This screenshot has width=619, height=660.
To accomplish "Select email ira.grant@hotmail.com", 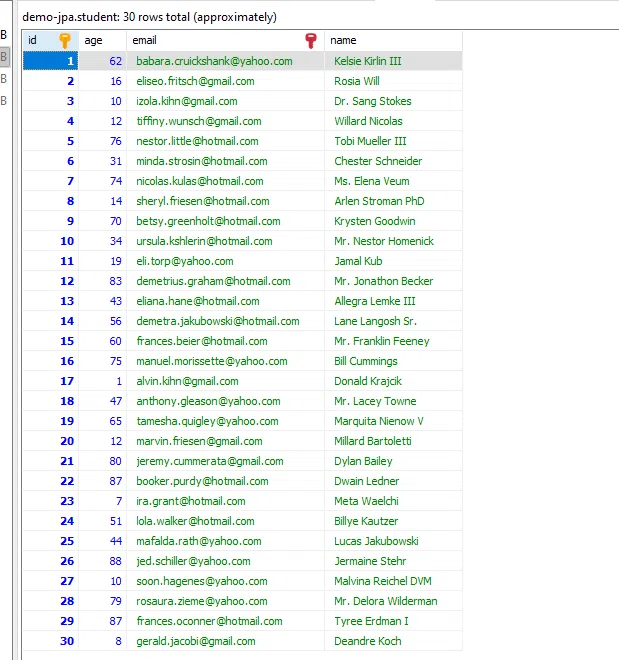I will [x=191, y=501].
